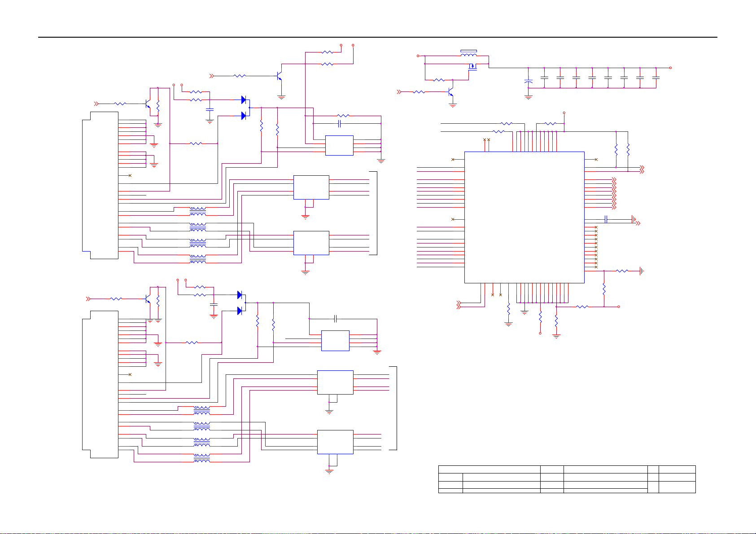Viewport: 756px width, 534px height.
Task: Click the no-connect X on the lower connector
Action: point(130,374)
